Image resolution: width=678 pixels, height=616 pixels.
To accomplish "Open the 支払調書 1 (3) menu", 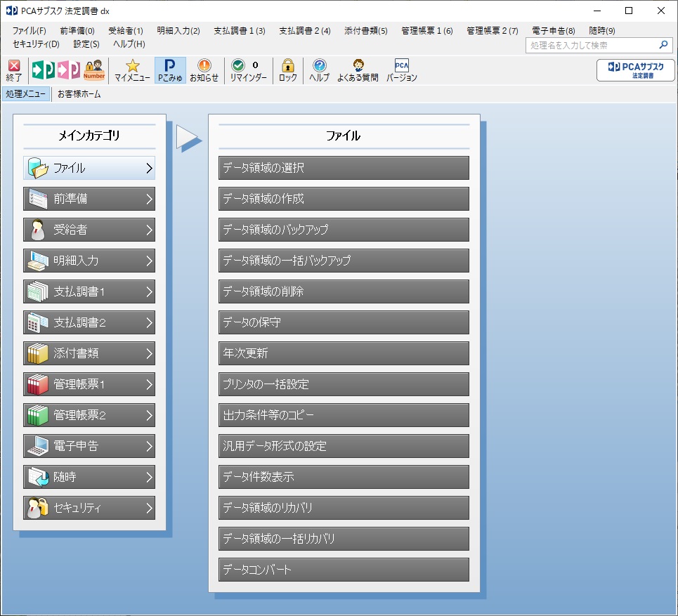I will click(x=239, y=31).
